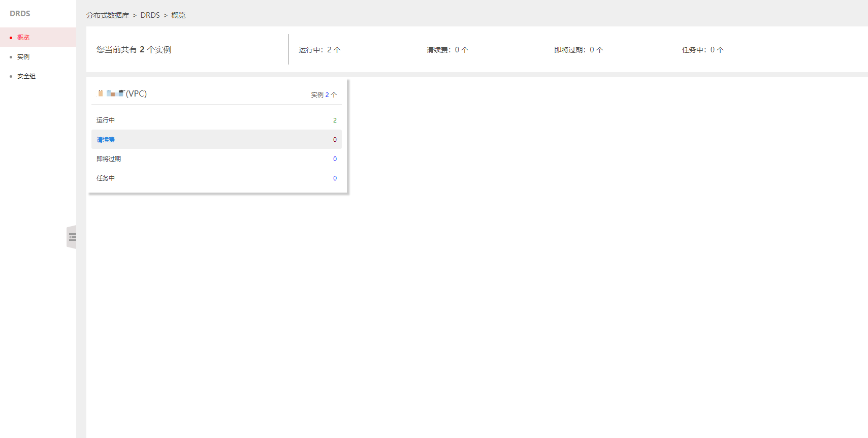Click the DRDS breadcrumb link

pos(150,15)
